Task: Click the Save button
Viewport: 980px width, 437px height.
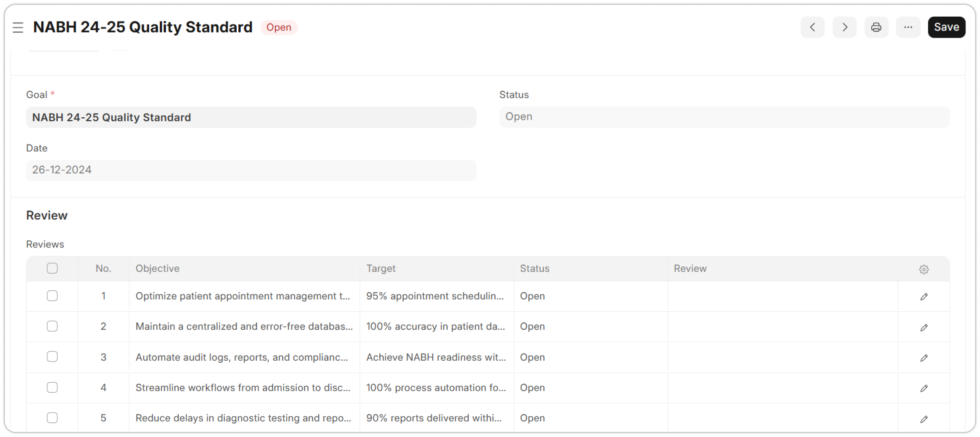Action: pyautogui.click(x=946, y=27)
